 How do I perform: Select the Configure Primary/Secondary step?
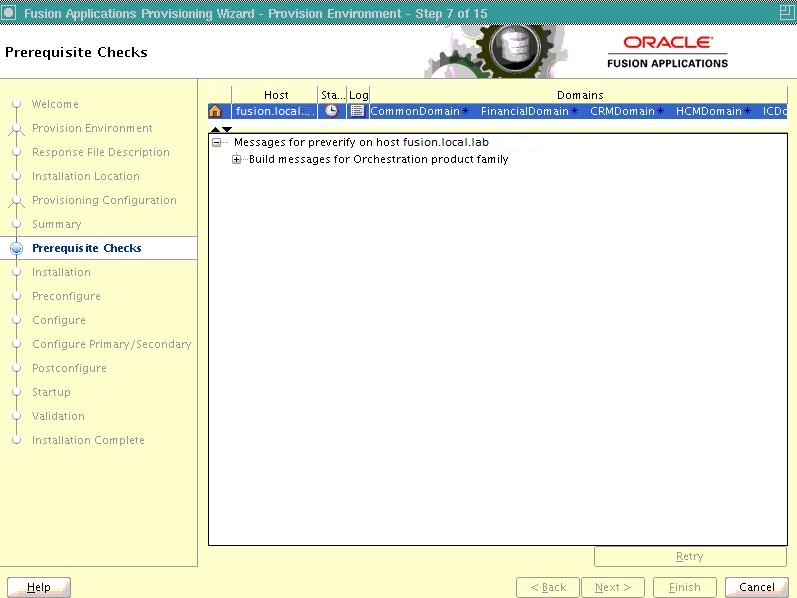[111, 344]
